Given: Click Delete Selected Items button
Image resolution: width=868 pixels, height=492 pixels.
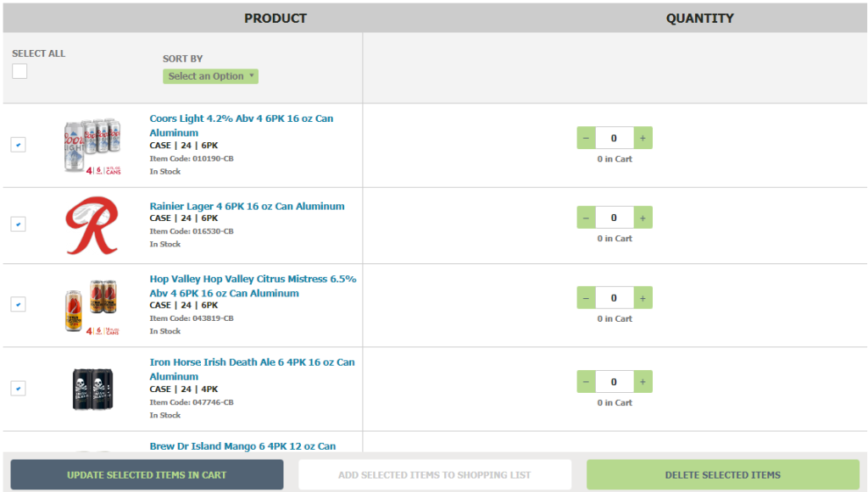Looking at the screenshot, I should [x=723, y=475].
